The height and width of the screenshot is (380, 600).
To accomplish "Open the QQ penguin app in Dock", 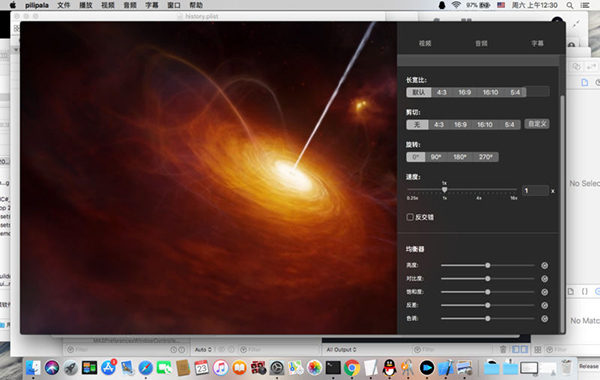I will tap(389, 368).
